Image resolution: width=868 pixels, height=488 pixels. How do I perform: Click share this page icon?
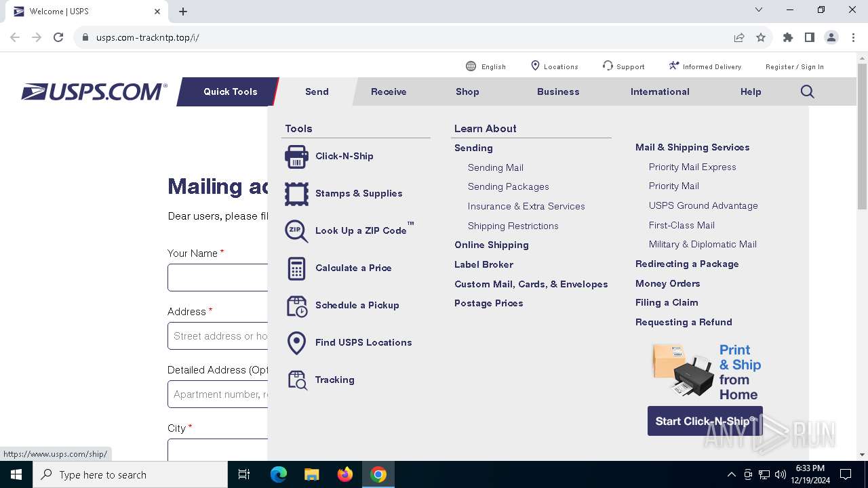(739, 37)
